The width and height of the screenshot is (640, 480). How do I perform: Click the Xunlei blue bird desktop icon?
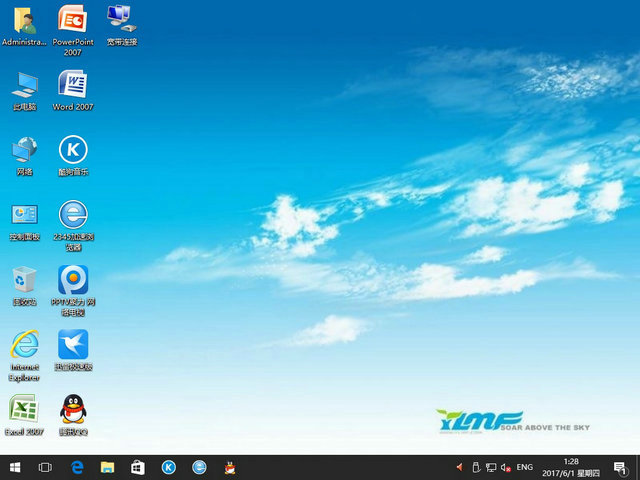click(x=72, y=344)
